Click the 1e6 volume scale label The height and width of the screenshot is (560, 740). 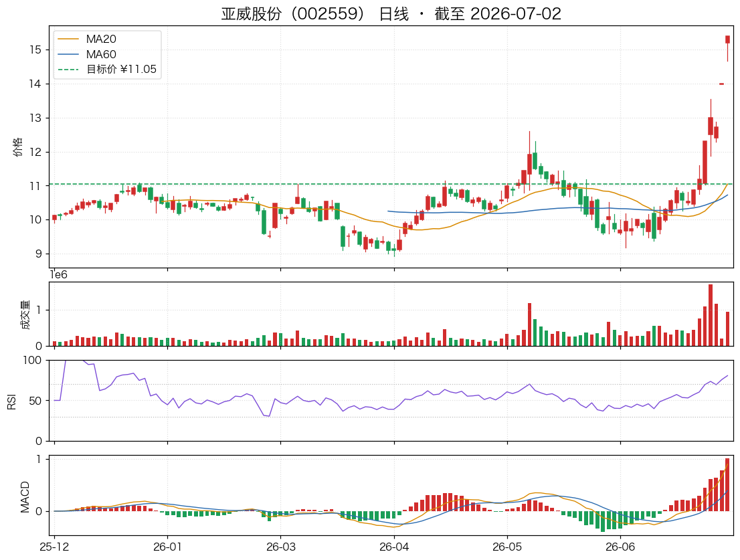pos(58,274)
